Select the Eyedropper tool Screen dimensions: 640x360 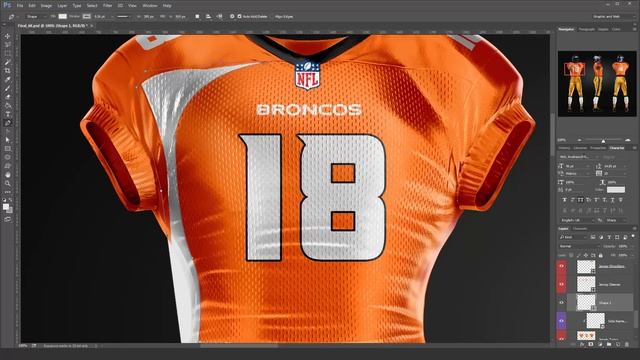7,79
